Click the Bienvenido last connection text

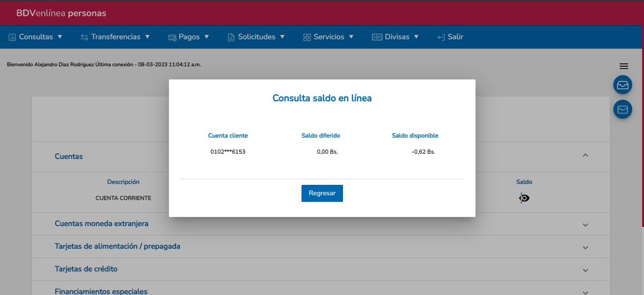coord(104,64)
